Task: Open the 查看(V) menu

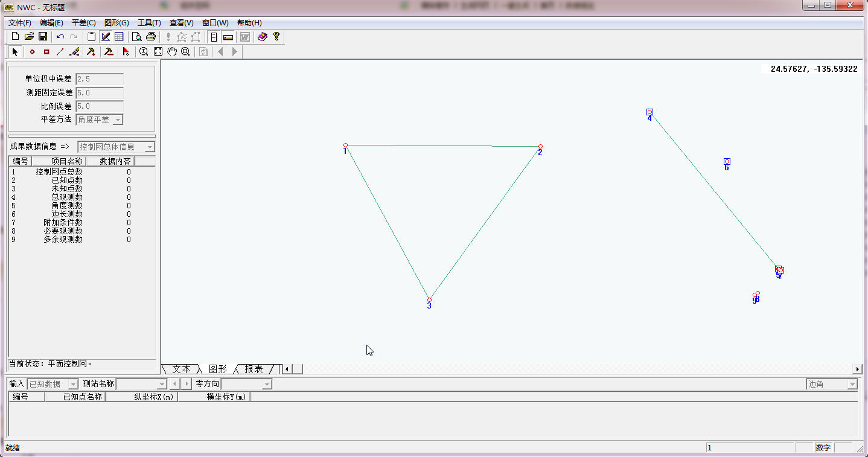Action: (181, 23)
